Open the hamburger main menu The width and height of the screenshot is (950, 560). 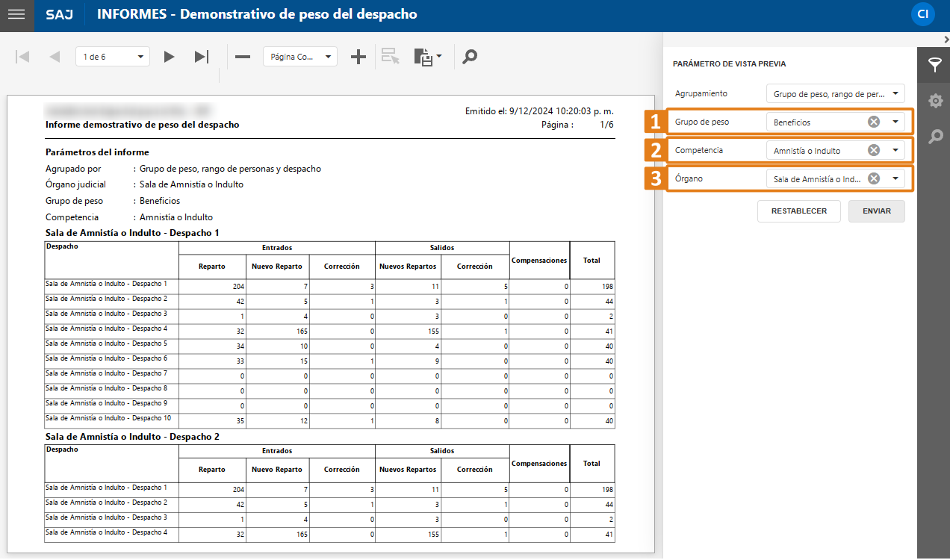[x=16, y=15]
